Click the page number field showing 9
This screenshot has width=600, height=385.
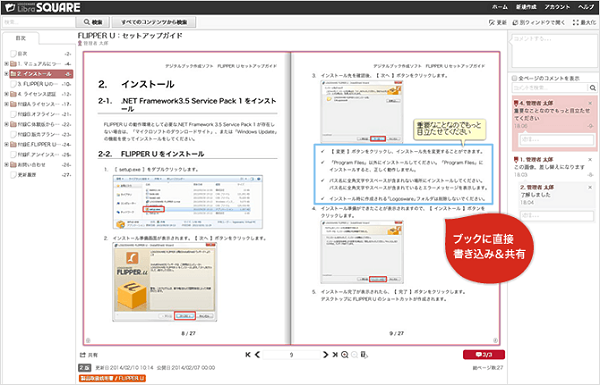[x=291, y=355]
